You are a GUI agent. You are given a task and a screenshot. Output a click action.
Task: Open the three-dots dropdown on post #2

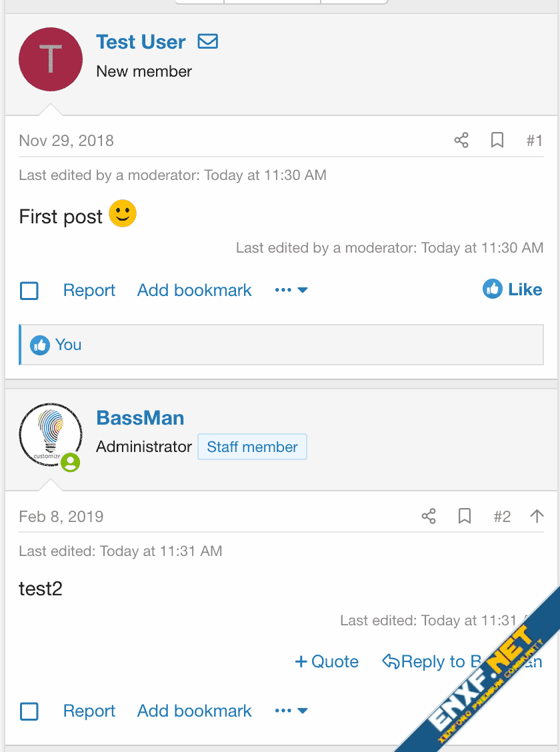291,711
